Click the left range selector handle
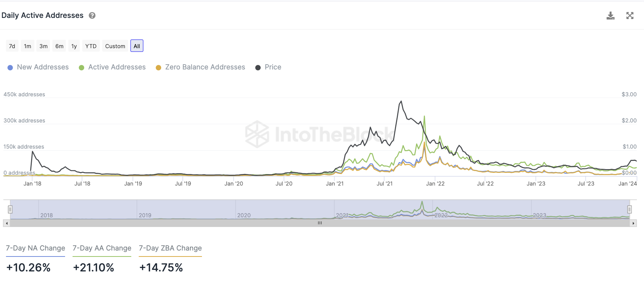Viewport: 644px width, 283px height. point(10,209)
